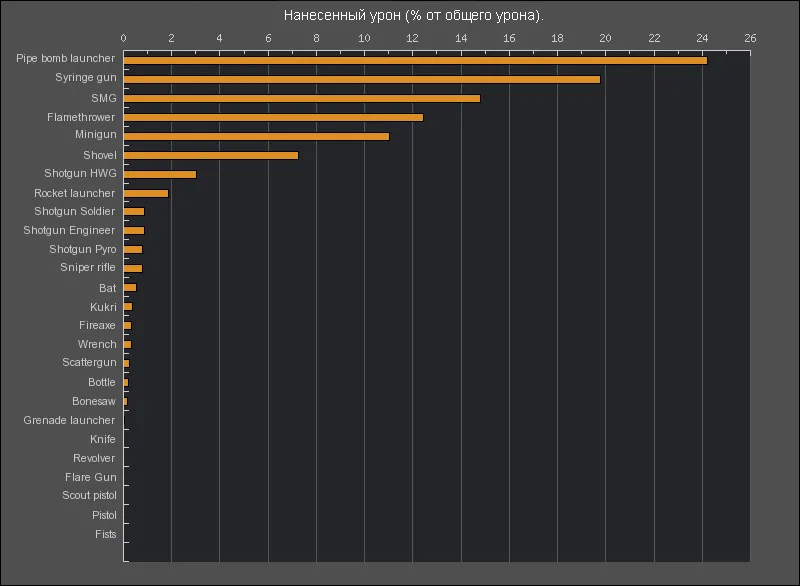Click the 'Wrench' label
800x586 pixels.
(97, 344)
